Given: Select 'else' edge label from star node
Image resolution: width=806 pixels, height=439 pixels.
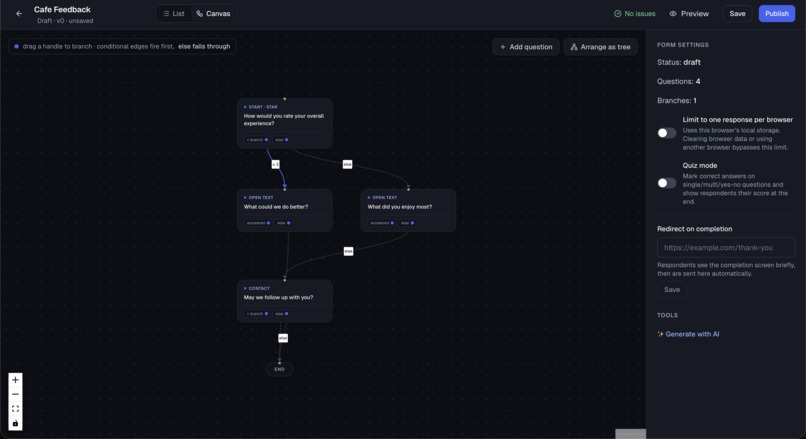Looking at the screenshot, I should click(347, 164).
